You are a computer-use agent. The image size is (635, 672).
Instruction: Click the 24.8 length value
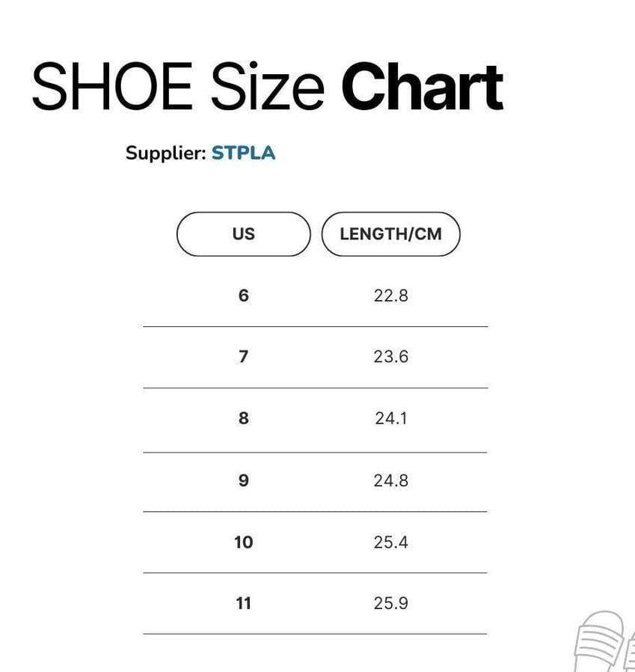pos(390,480)
